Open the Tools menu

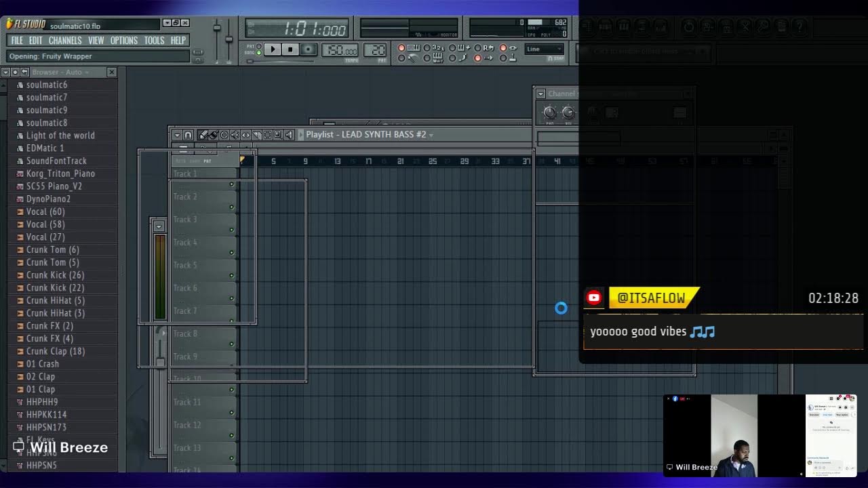click(x=154, y=41)
